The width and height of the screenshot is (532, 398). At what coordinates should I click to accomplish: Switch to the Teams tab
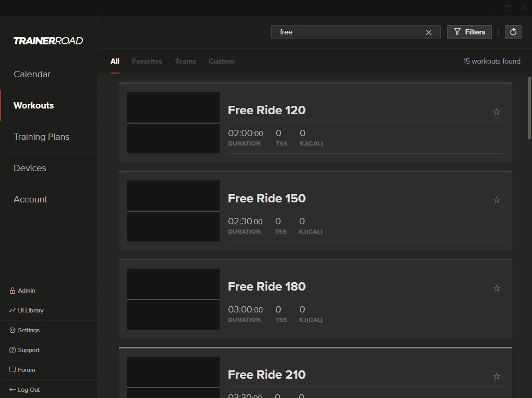click(185, 61)
